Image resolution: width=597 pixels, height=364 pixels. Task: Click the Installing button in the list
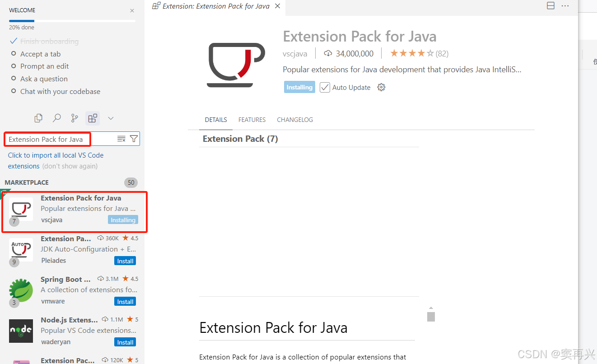tap(123, 220)
